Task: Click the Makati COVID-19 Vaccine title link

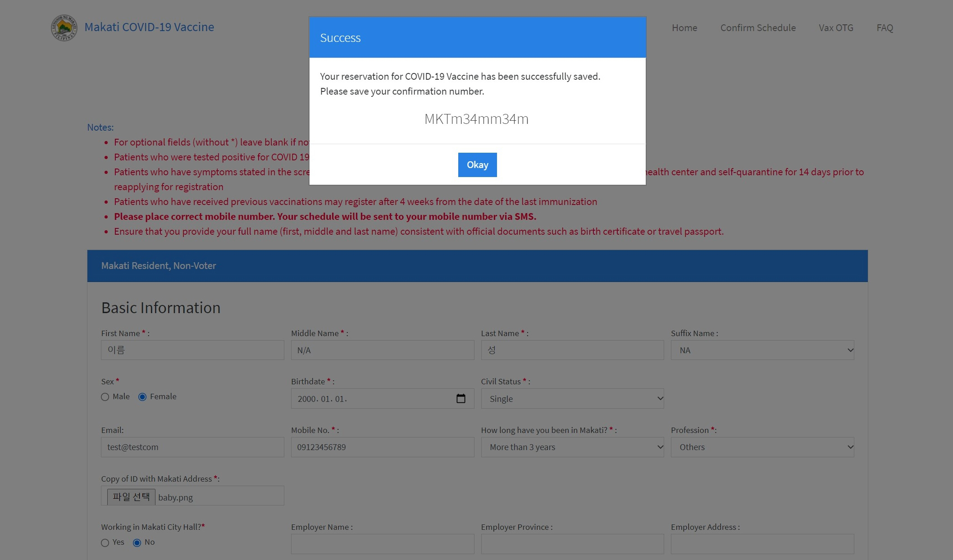Action: (x=149, y=27)
